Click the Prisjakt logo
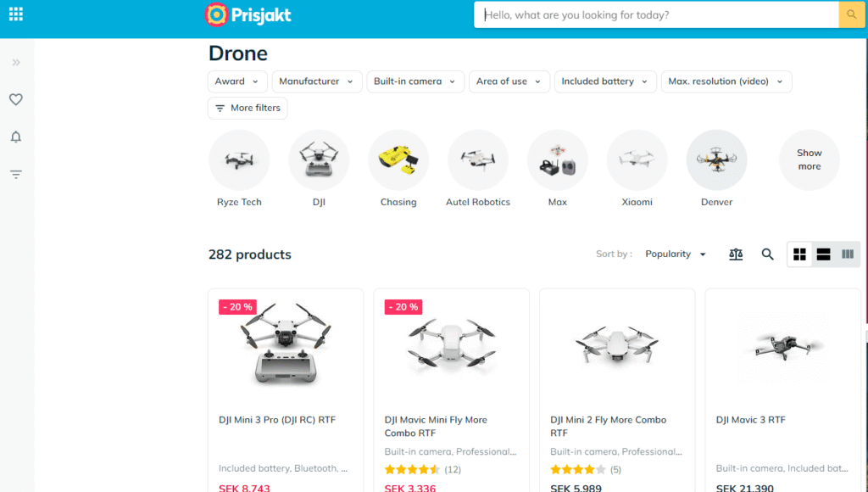Screen dimensions: 868x492 click(x=248, y=15)
